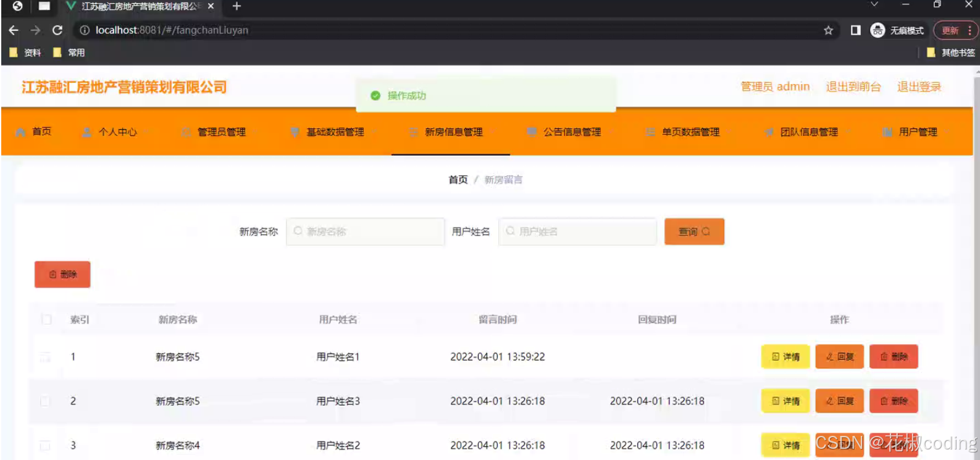Click 首页 breadcrumb link

click(458, 180)
